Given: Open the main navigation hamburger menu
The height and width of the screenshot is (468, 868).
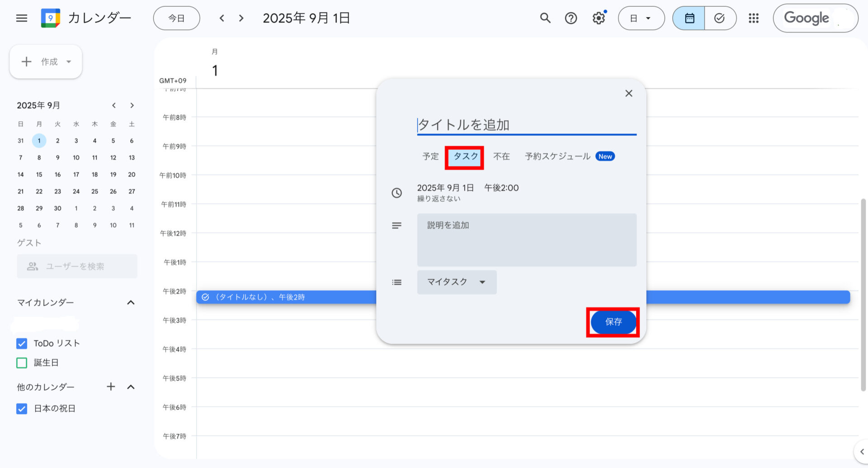Looking at the screenshot, I should [21, 18].
